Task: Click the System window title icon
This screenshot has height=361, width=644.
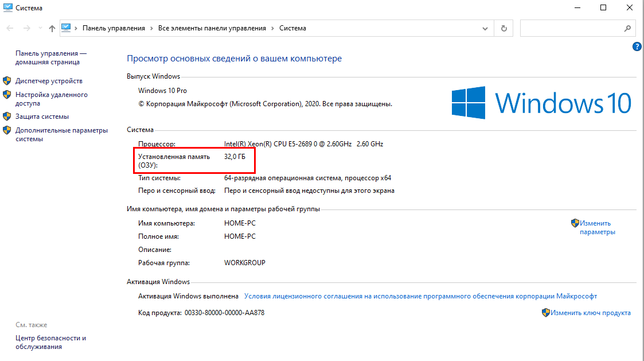Action: (x=8, y=7)
